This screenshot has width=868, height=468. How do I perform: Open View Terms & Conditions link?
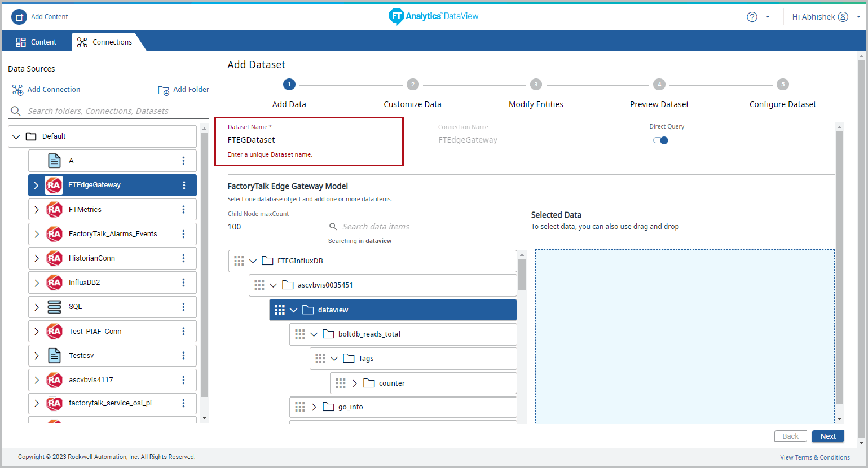coord(814,457)
